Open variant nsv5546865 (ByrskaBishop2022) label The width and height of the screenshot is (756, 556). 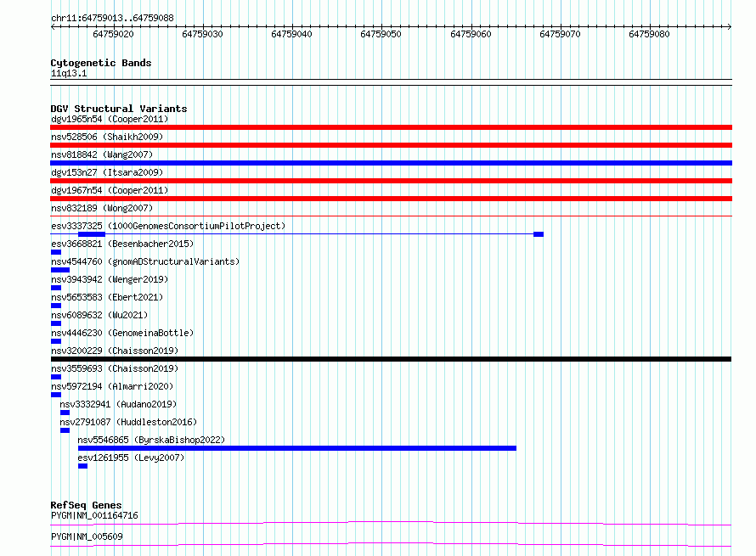[151, 440]
